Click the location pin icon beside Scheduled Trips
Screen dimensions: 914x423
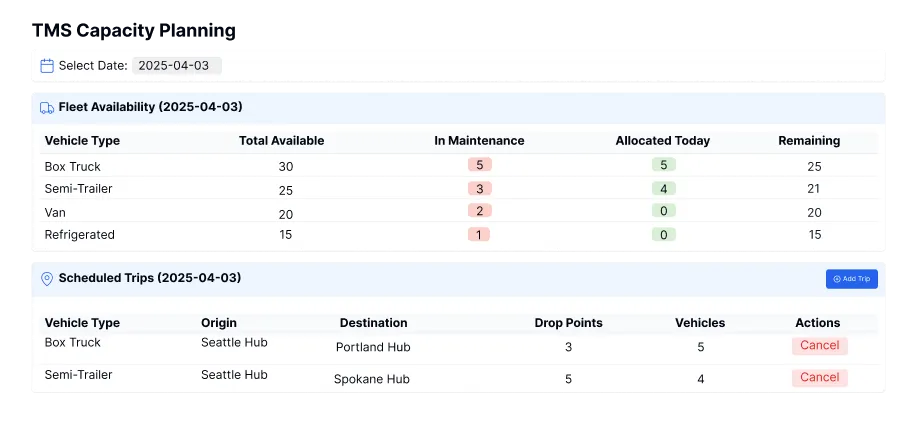[x=47, y=278]
